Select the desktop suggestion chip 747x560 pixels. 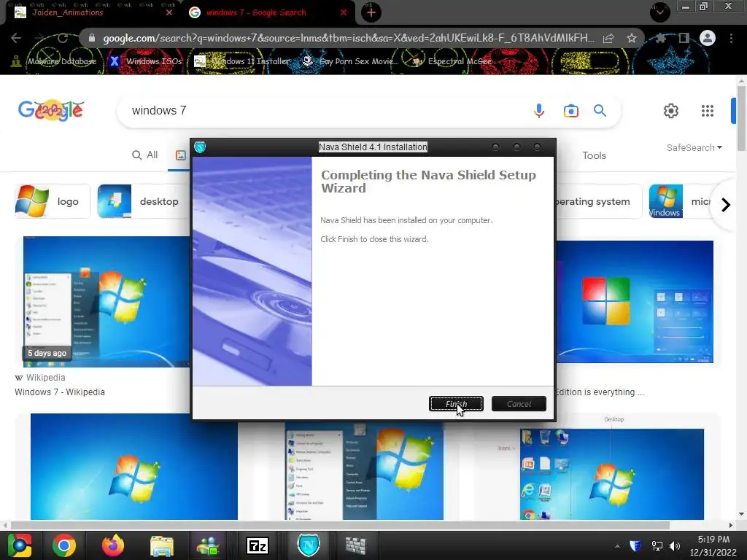pyautogui.click(x=144, y=201)
